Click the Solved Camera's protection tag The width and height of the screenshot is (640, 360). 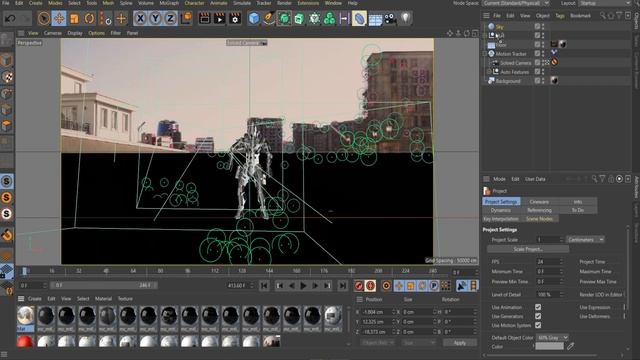point(554,62)
